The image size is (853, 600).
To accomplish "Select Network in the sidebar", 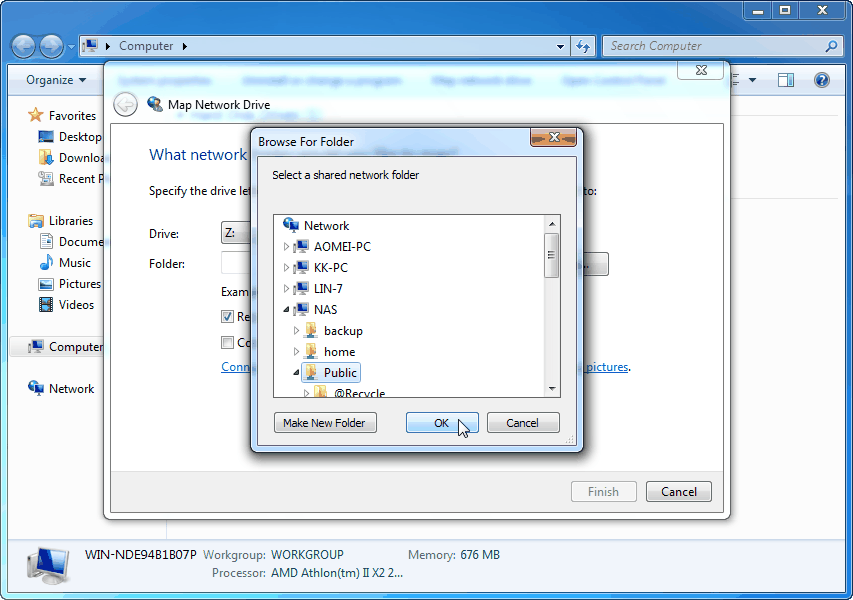I will (x=72, y=388).
